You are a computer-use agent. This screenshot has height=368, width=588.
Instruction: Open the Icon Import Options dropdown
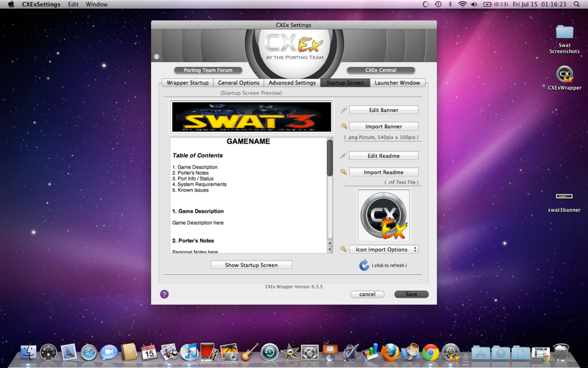(384, 250)
